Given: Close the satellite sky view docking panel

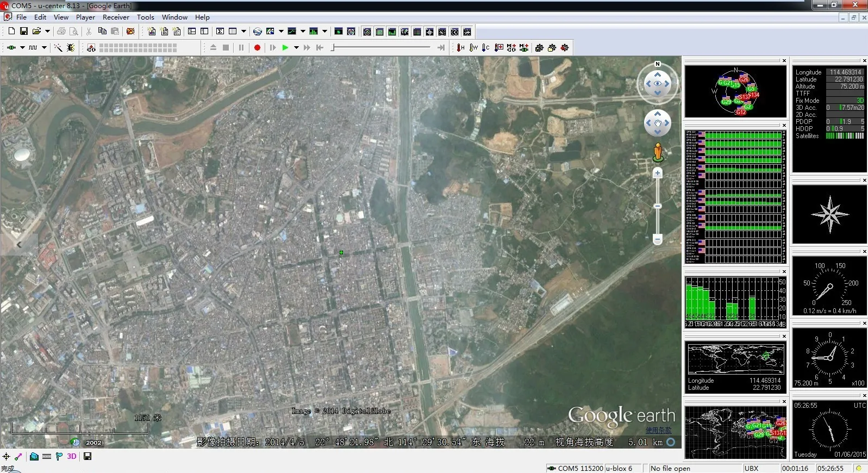Looking at the screenshot, I should pyautogui.click(x=784, y=60).
